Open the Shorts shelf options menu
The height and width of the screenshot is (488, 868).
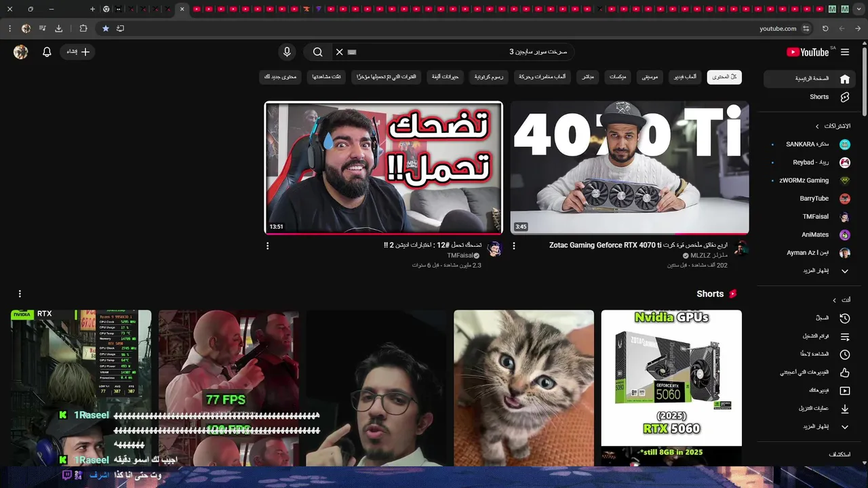point(20,293)
